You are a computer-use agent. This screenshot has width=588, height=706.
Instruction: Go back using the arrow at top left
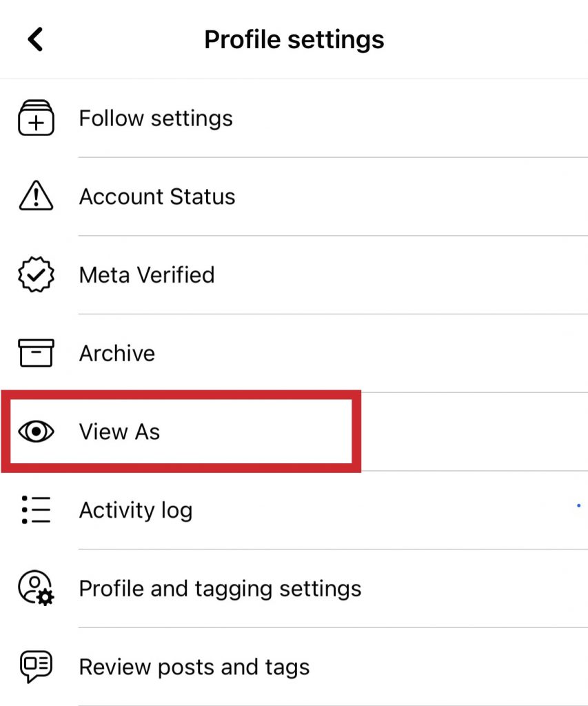pos(35,39)
